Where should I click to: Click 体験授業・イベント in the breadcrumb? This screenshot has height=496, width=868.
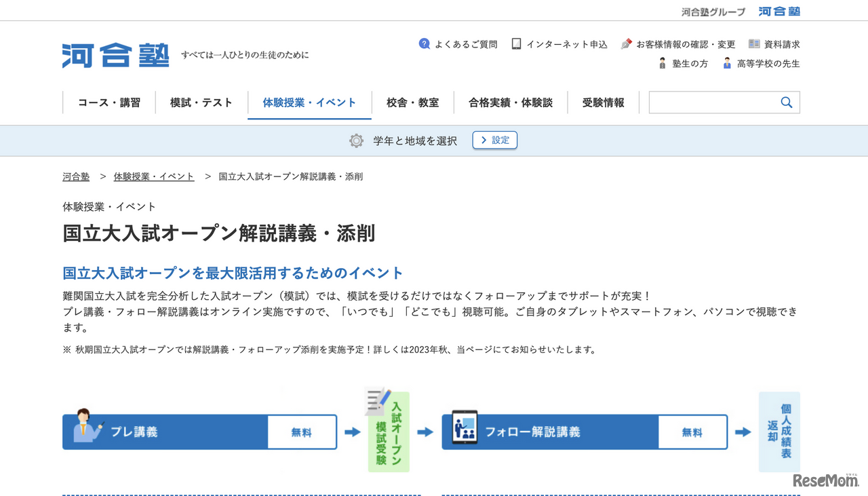click(154, 176)
